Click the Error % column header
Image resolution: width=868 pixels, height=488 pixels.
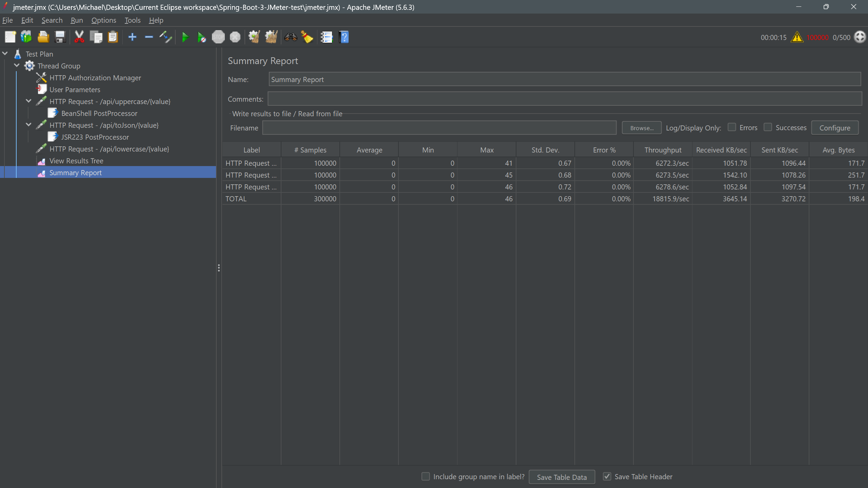point(604,150)
